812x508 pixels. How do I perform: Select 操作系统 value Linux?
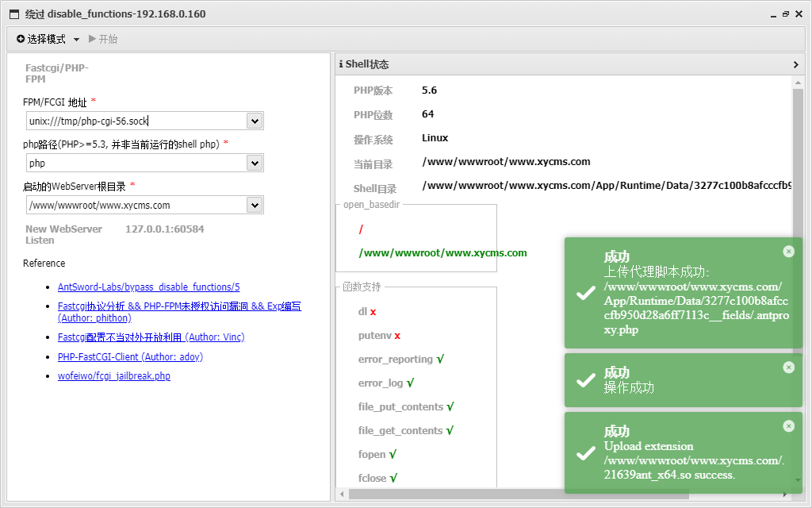click(x=435, y=138)
